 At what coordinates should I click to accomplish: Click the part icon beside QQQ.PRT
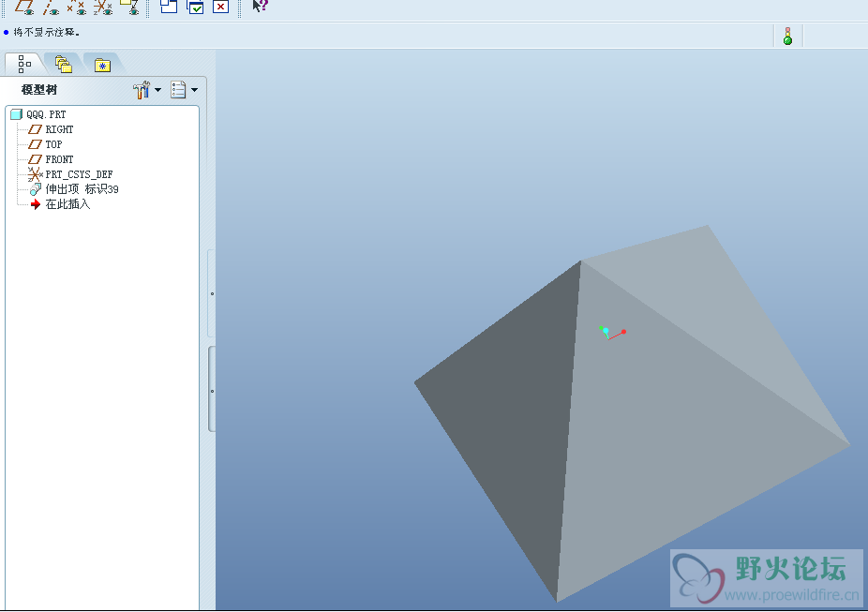(17, 114)
